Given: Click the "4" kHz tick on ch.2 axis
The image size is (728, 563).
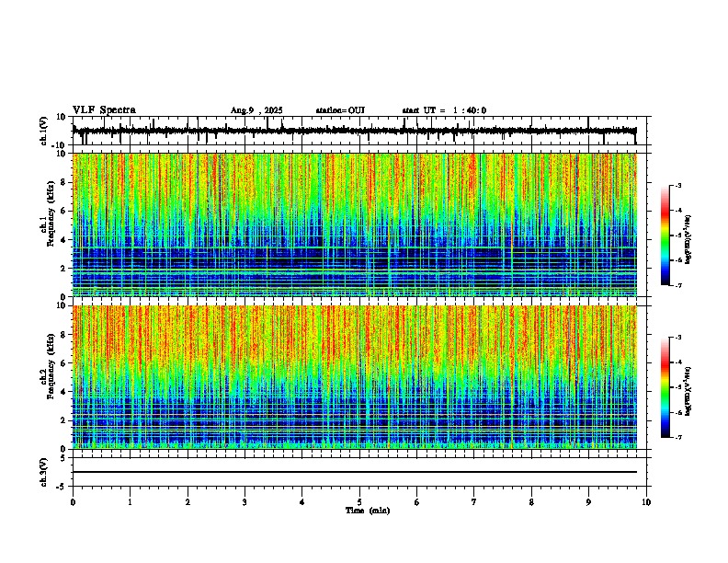Looking at the screenshot, I should tap(64, 392).
